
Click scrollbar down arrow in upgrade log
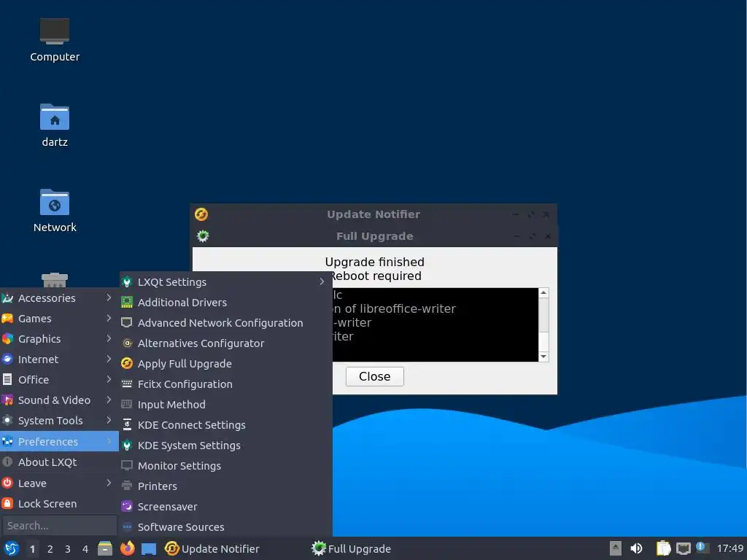click(x=543, y=356)
